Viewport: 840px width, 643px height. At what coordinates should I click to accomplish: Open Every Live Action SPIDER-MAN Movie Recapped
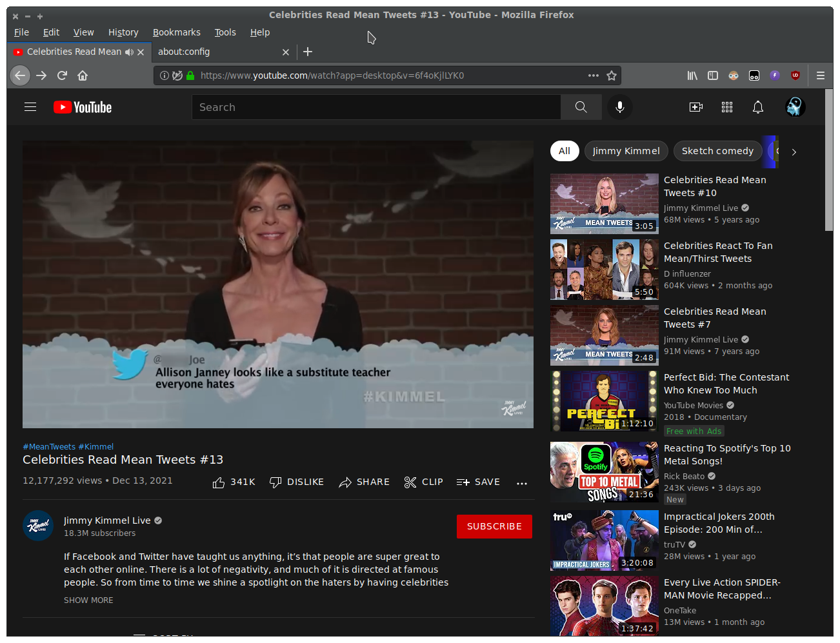(x=723, y=589)
